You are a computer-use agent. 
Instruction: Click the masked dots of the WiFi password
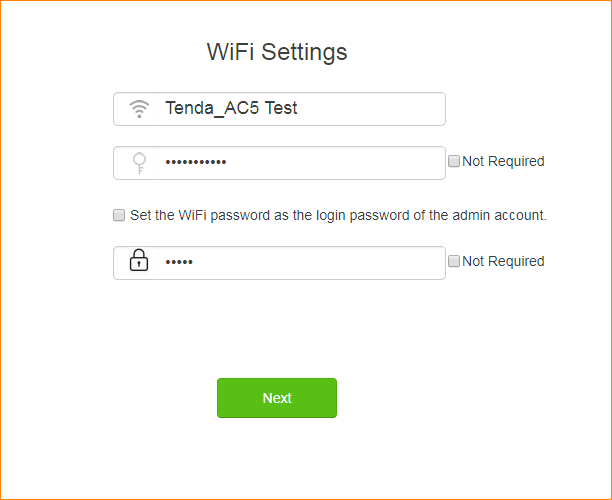point(196,162)
